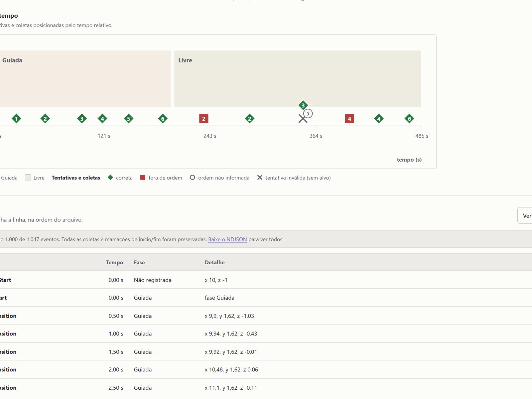Click the circle 'ordem não informada' legend icon
The height and width of the screenshot is (399, 532).
[x=192, y=178]
